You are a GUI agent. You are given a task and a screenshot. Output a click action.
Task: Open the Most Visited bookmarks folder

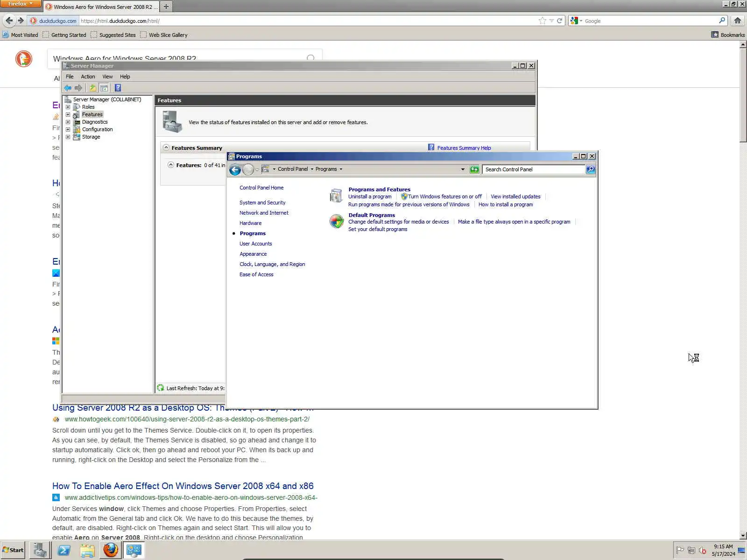[20, 35]
